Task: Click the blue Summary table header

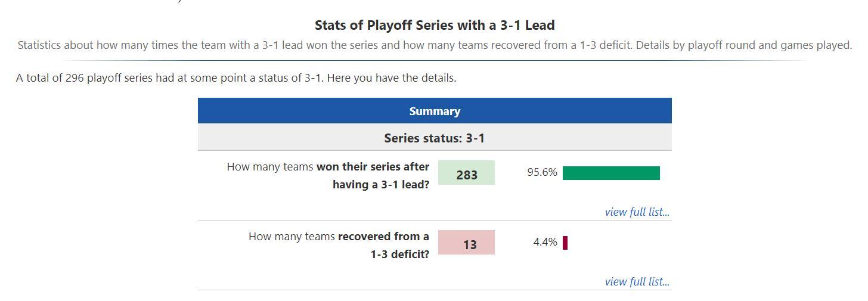Action: pos(435,111)
